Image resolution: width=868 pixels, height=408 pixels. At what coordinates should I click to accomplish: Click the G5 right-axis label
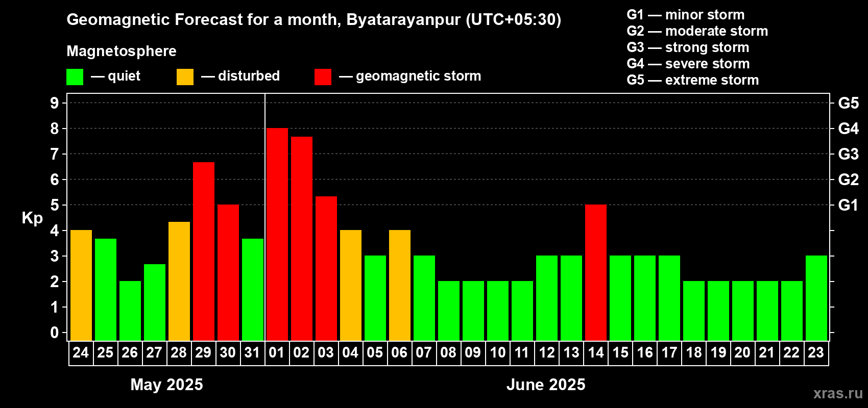tap(849, 103)
